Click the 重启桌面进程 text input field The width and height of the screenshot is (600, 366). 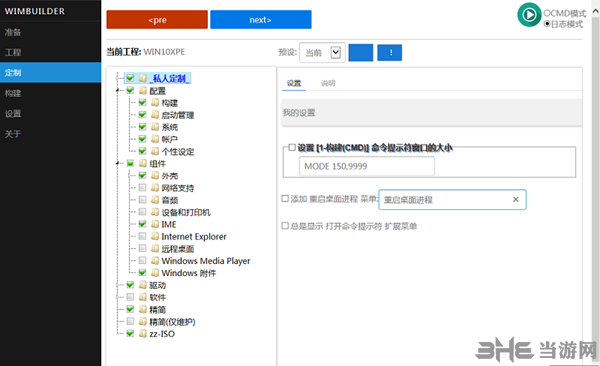452,199
